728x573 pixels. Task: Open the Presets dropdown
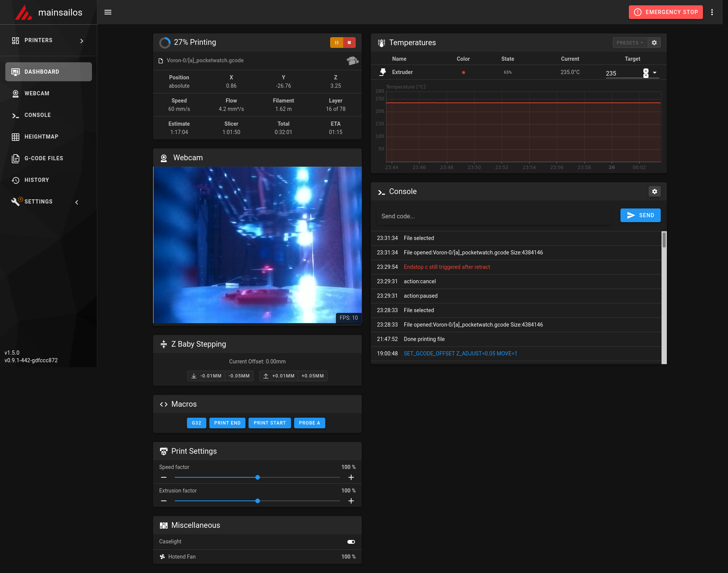coord(630,43)
